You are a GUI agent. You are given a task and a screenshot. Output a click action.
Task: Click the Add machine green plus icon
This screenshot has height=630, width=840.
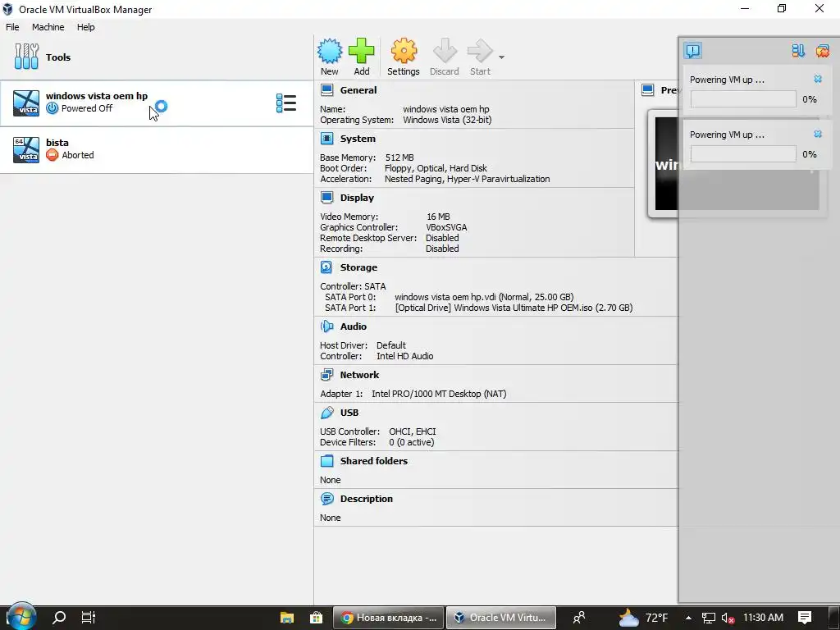click(362, 52)
